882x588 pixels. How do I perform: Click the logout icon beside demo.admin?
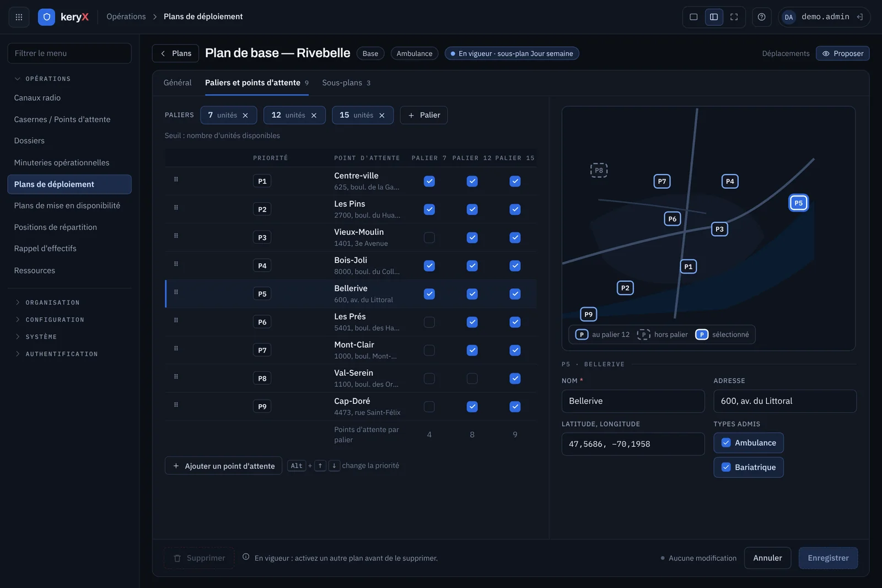(859, 17)
